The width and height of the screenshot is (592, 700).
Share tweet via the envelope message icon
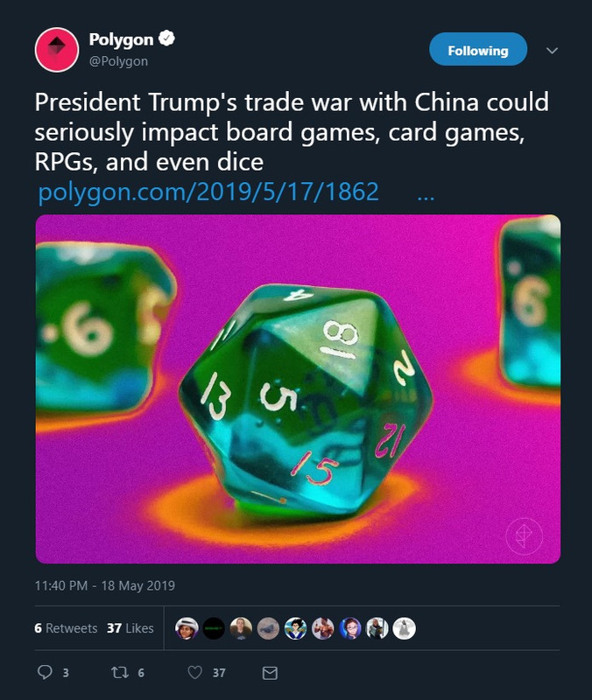(270, 673)
